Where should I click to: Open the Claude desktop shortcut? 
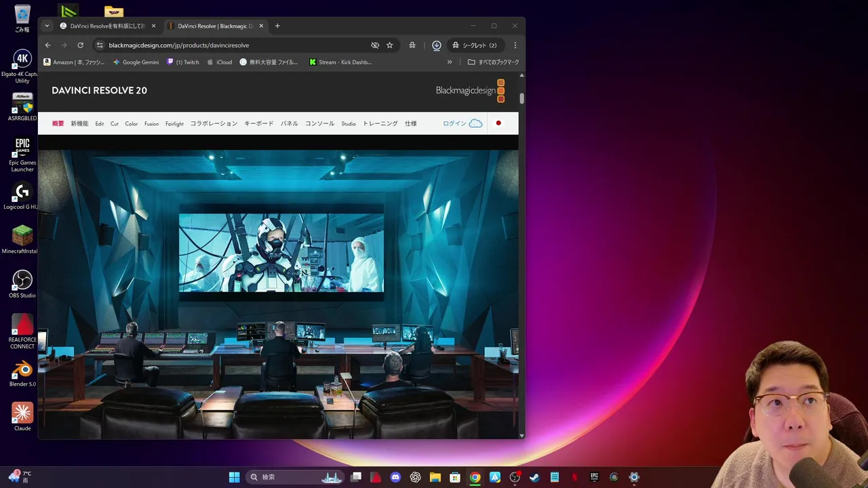coord(22,417)
